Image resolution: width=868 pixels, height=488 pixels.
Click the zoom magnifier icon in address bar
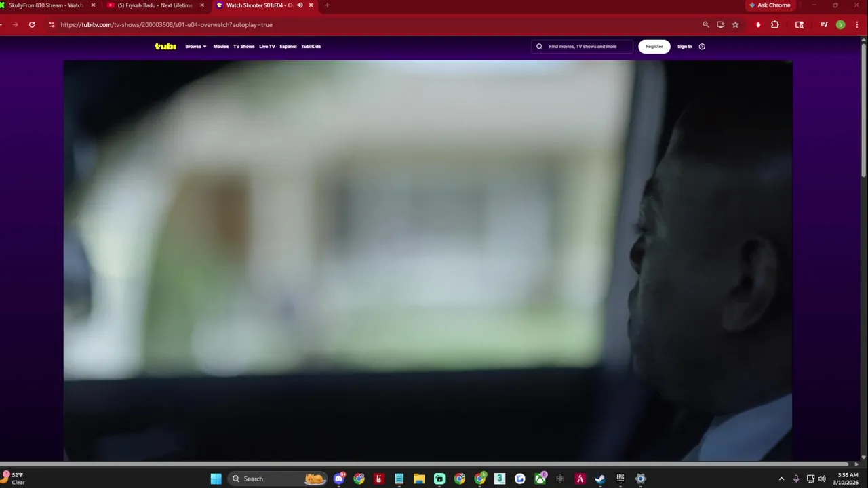pos(706,24)
